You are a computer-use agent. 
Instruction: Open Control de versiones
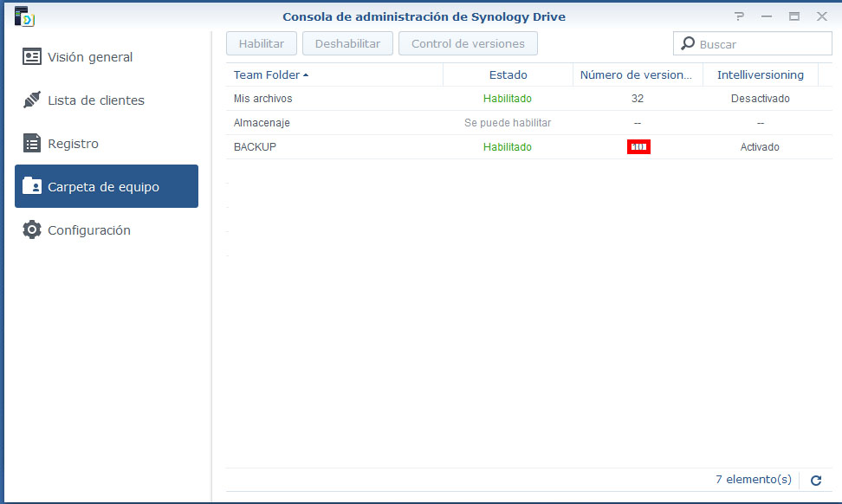(468, 43)
